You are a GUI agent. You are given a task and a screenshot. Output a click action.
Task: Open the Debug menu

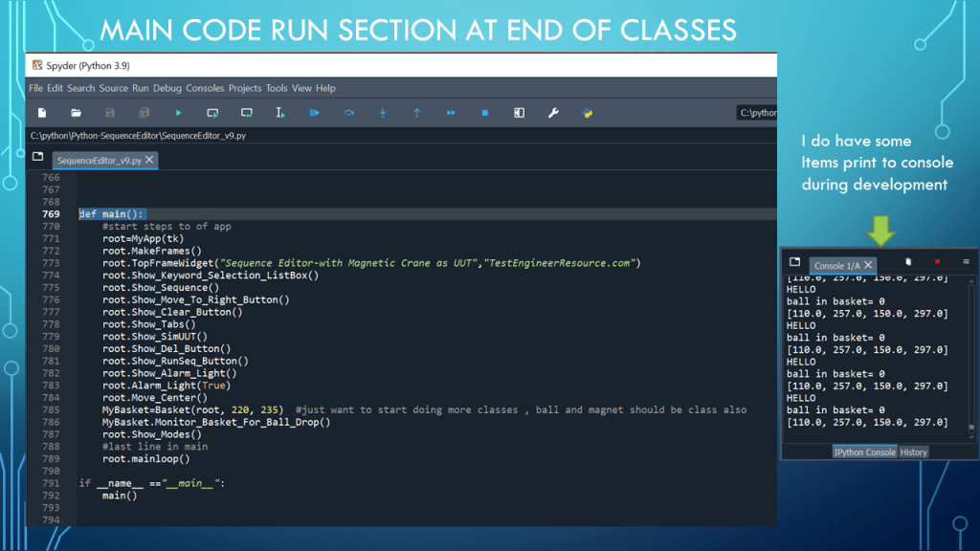click(167, 88)
